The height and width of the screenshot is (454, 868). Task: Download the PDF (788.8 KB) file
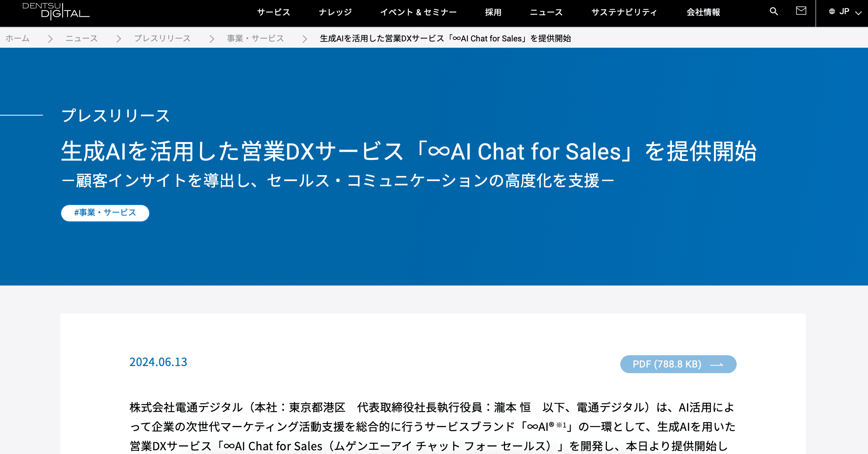678,364
